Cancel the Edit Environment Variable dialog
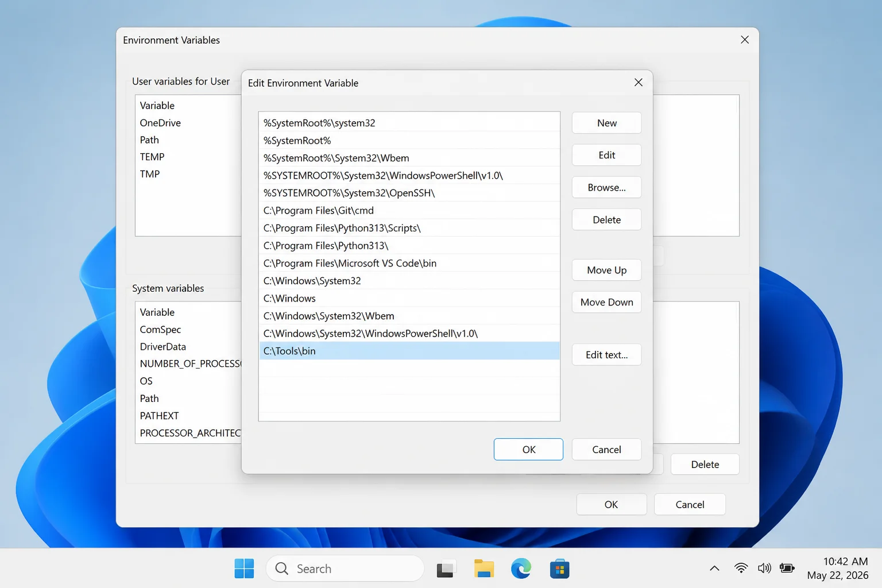Screen dimensions: 882x588 [x=606, y=450]
